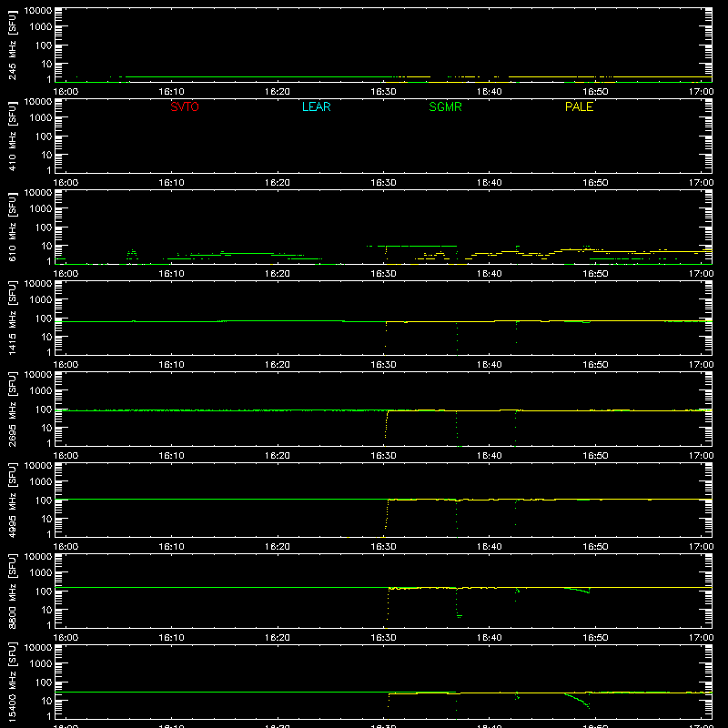Click 10 y-axis label of 1415 MHz panel
728x728 pixels.
click(x=47, y=337)
